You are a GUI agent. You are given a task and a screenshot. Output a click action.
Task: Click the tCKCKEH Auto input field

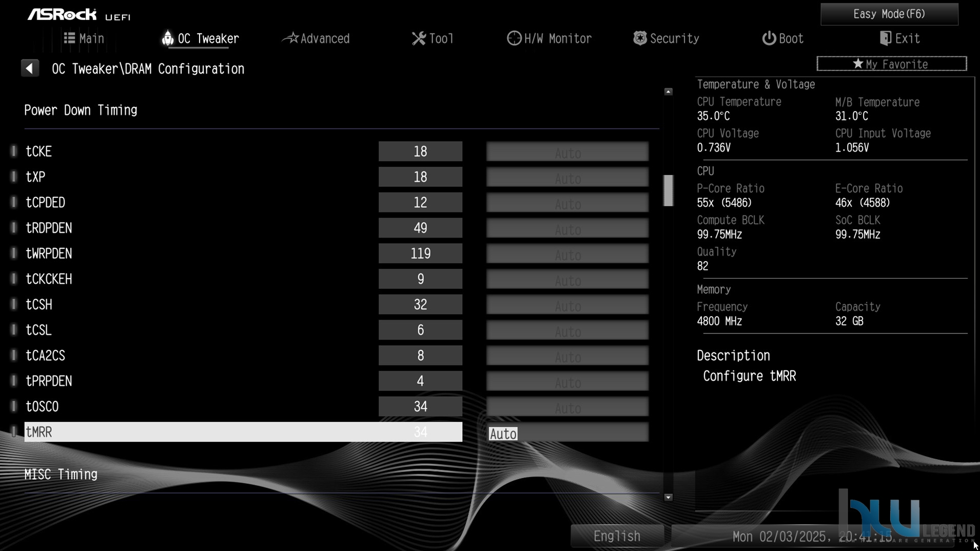coord(567,280)
